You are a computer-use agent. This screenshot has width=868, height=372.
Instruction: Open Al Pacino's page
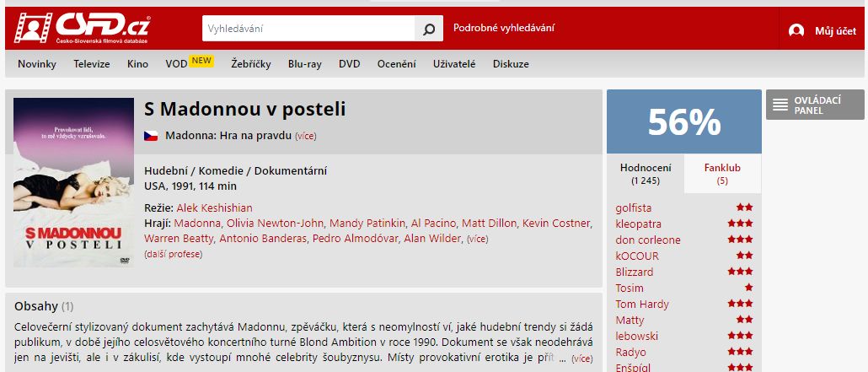[x=433, y=224]
